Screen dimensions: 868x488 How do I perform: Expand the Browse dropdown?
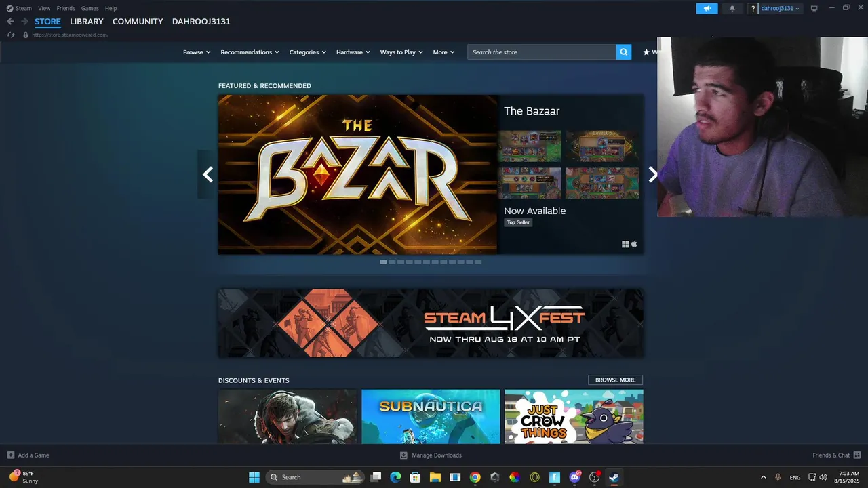(197, 52)
